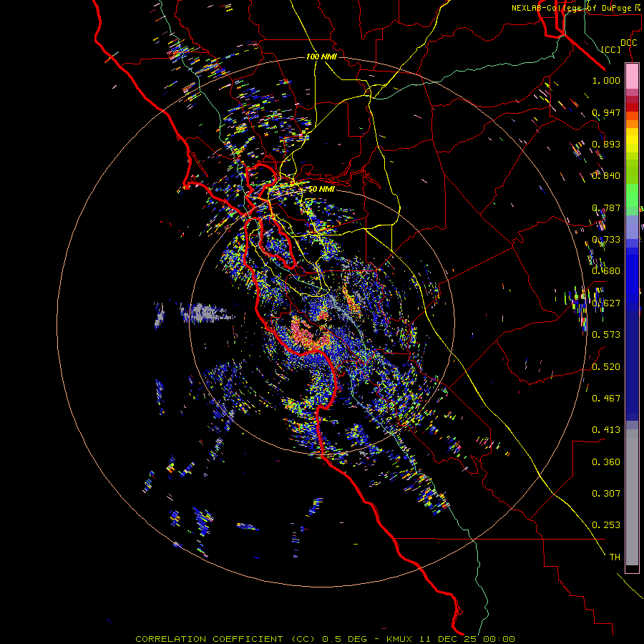Click the 0.467 legend value

(606, 399)
